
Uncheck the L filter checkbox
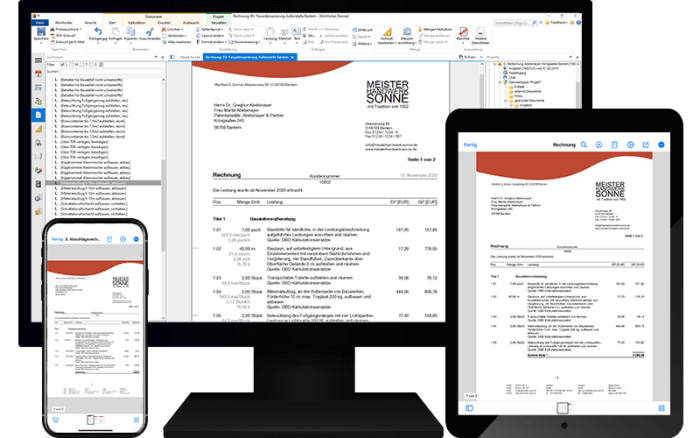click(62, 65)
